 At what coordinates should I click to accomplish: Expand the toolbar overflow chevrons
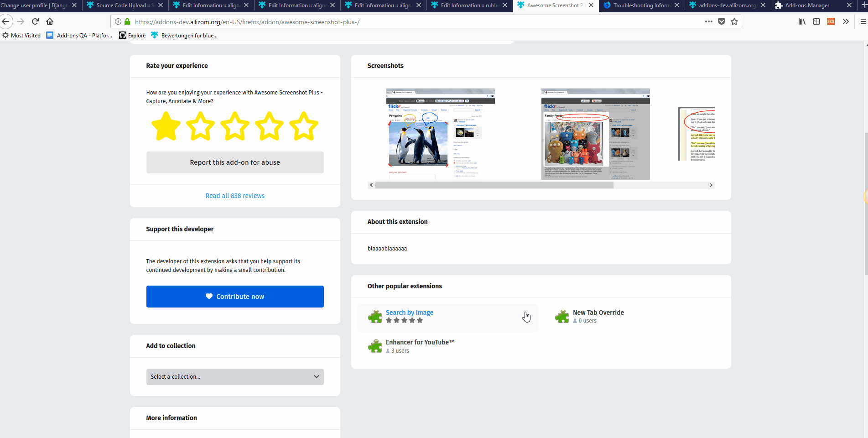click(x=846, y=21)
